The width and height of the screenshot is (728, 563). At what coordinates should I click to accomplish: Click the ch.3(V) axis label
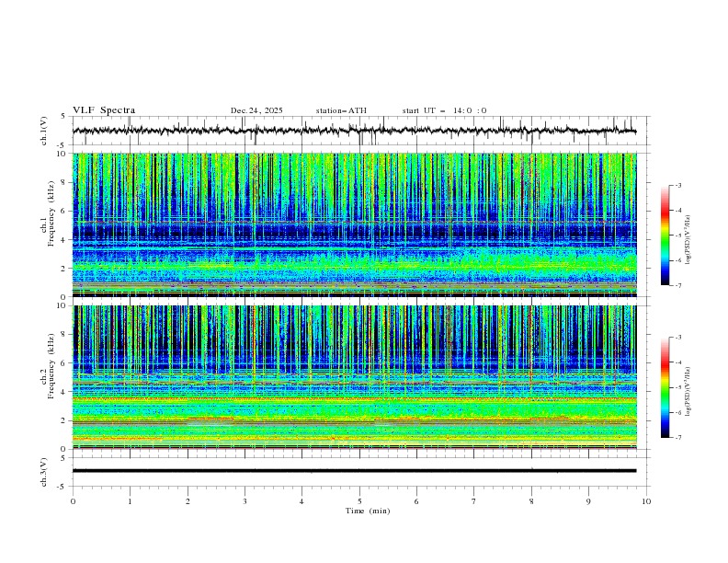pyautogui.click(x=44, y=470)
